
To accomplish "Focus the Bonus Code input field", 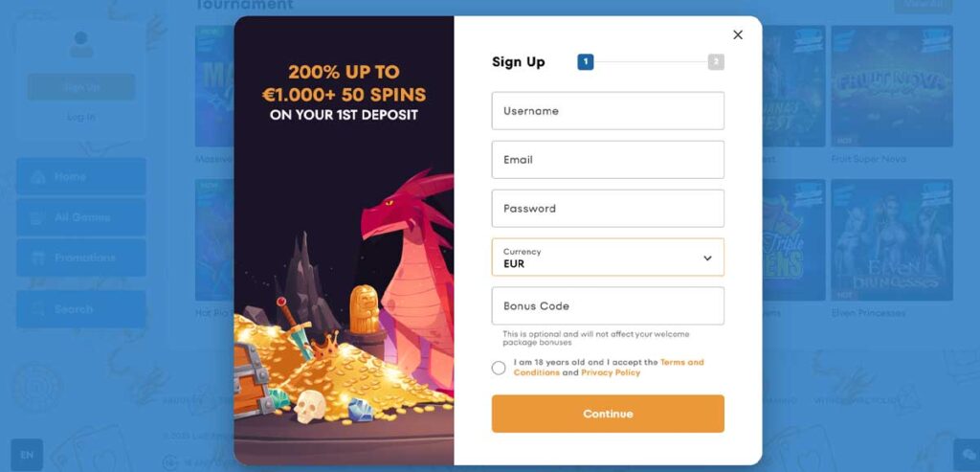I will [608, 305].
